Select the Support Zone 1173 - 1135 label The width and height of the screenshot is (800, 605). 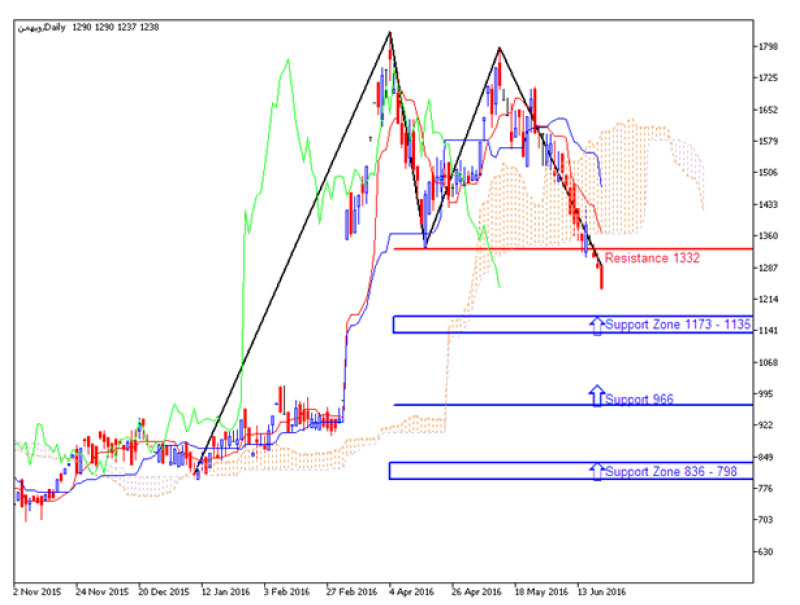(678, 325)
